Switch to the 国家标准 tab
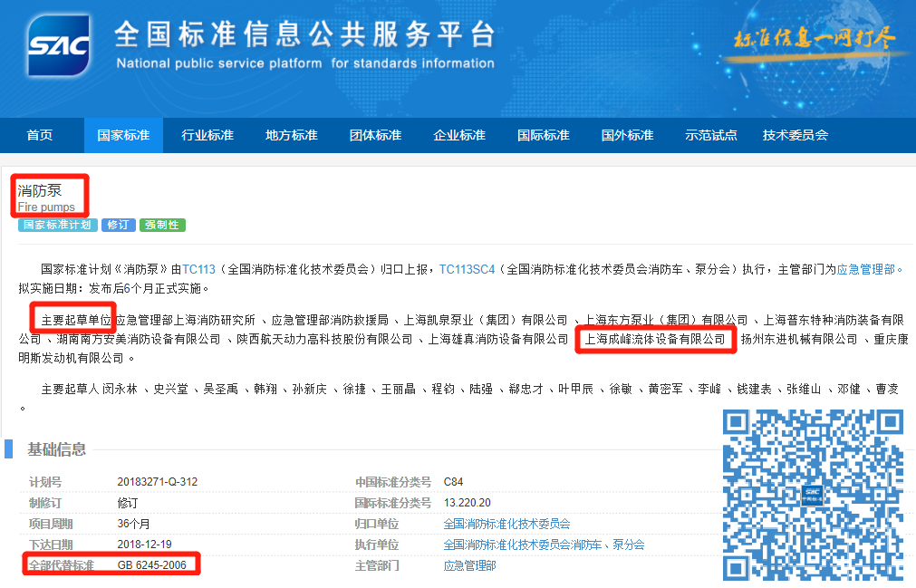The image size is (916, 588). (123, 133)
